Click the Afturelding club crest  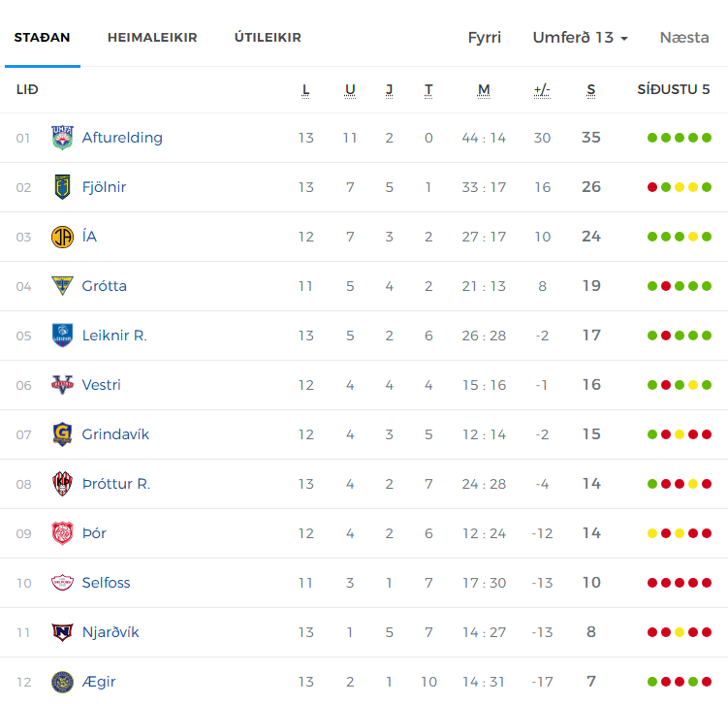pos(62,138)
